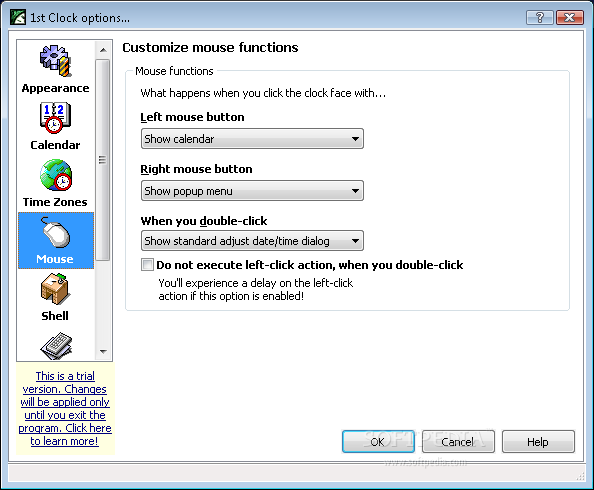Enable 'Do not execute left-click action' checkbox
This screenshot has width=594, height=490.
[147, 265]
